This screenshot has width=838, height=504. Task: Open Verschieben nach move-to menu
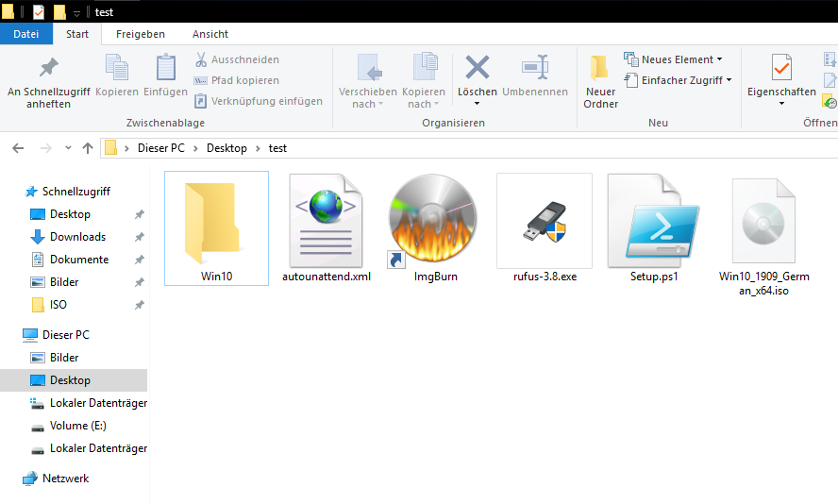tap(368, 82)
